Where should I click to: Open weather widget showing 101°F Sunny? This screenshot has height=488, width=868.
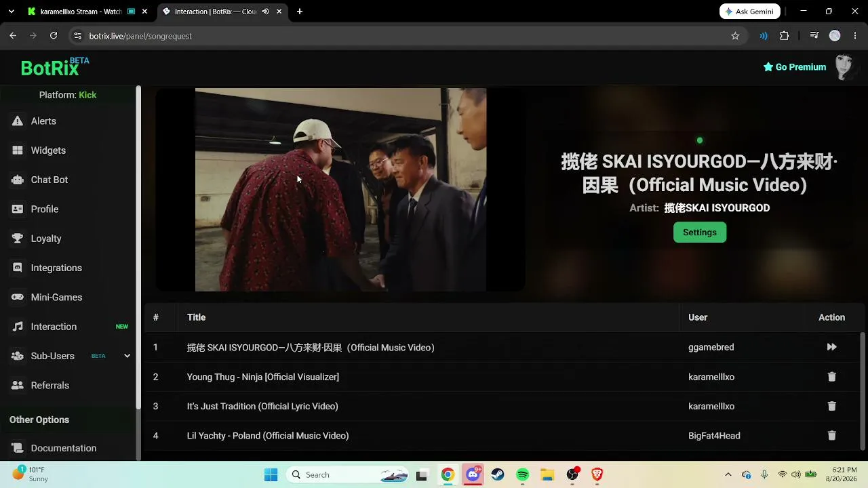(x=30, y=474)
